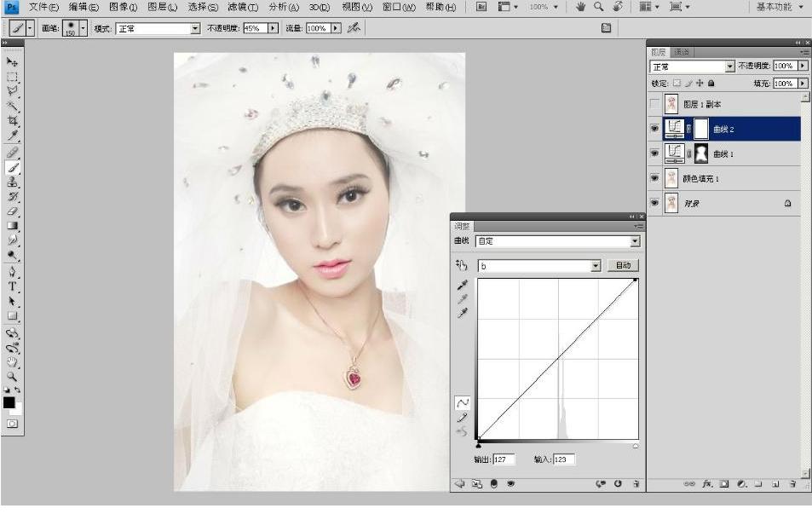Toggle Quick Mask mode in toolbox
The image size is (812, 514).
tap(12, 424)
